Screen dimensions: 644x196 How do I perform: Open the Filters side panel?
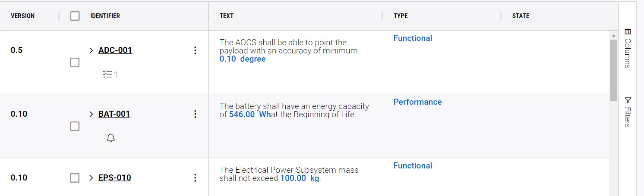(628, 112)
